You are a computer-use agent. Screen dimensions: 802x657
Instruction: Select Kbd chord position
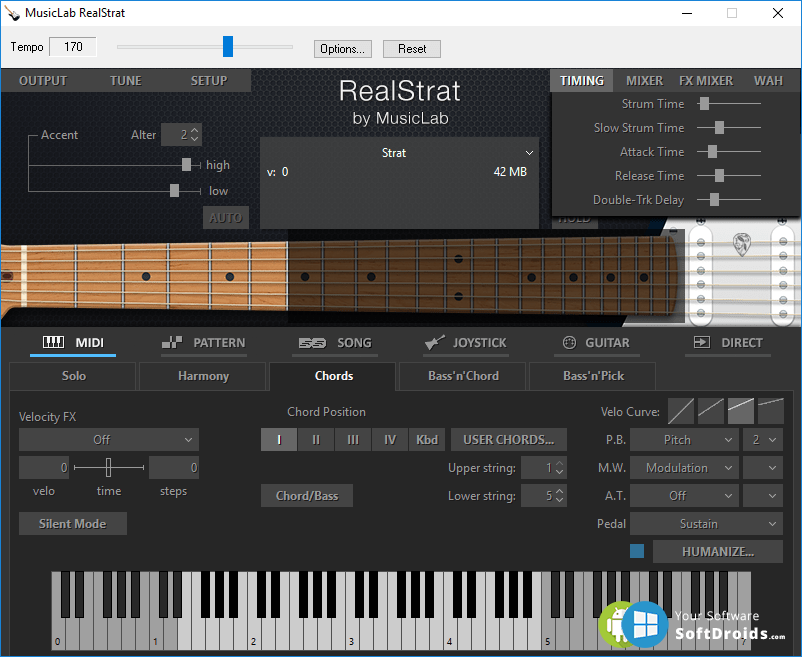pos(427,440)
